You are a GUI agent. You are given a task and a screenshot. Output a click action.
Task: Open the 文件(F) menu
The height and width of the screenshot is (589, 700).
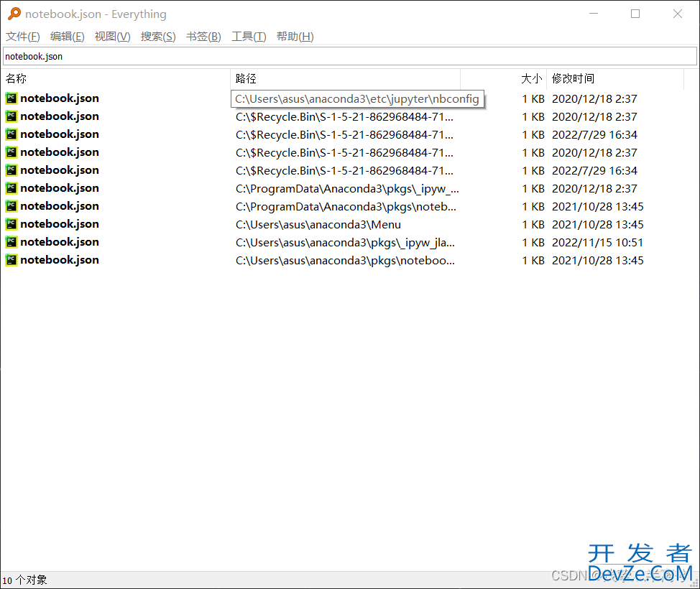[x=23, y=37]
